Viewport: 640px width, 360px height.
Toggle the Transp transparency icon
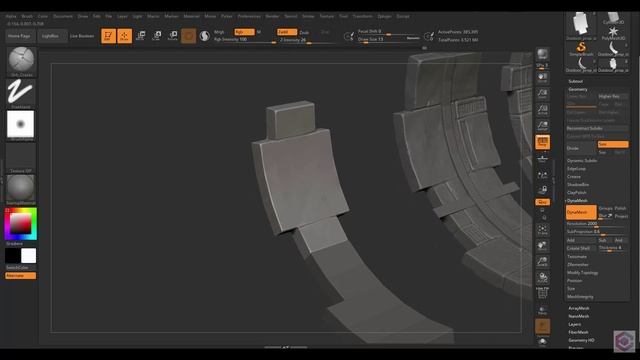point(542,310)
